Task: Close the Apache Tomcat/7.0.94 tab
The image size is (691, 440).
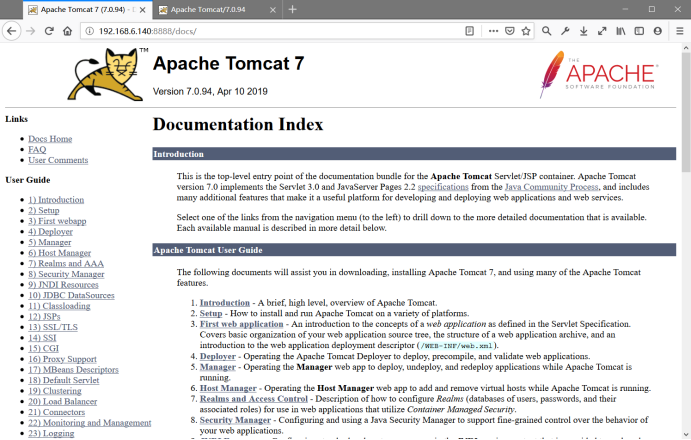Action: click(273, 10)
